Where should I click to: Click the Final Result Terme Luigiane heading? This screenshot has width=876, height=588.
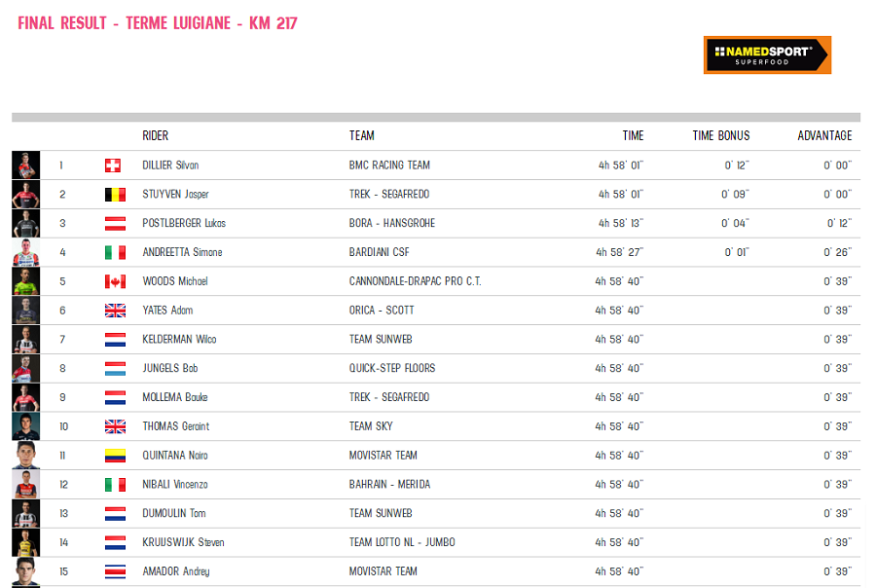(x=158, y=23)
